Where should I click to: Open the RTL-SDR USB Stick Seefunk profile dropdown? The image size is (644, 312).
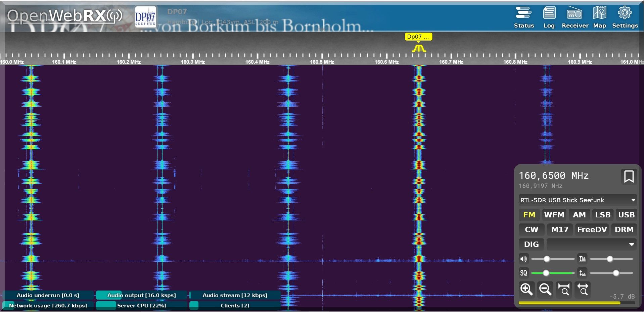point(578,200)
